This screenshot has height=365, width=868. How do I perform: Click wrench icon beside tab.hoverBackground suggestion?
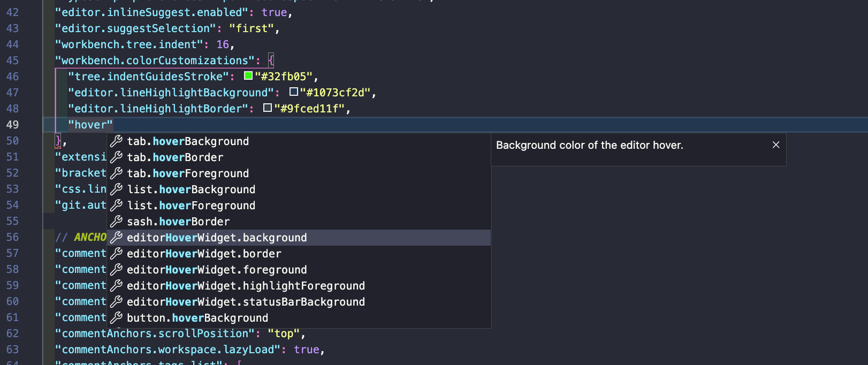pos(116,141)
